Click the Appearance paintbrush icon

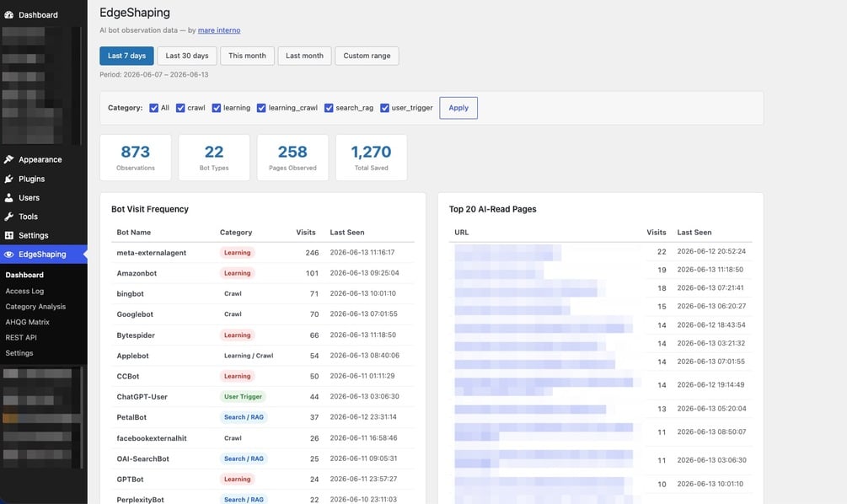pos(8,159)
